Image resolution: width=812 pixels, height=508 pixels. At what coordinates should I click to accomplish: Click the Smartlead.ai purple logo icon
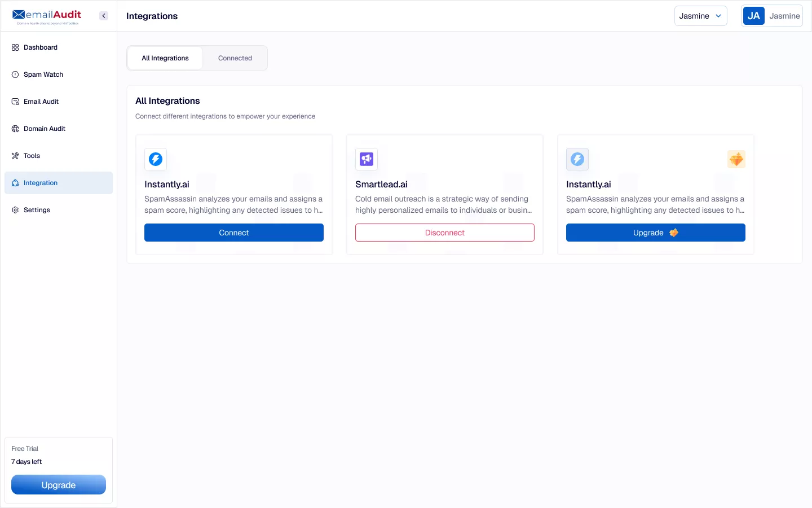pos(367,159)
